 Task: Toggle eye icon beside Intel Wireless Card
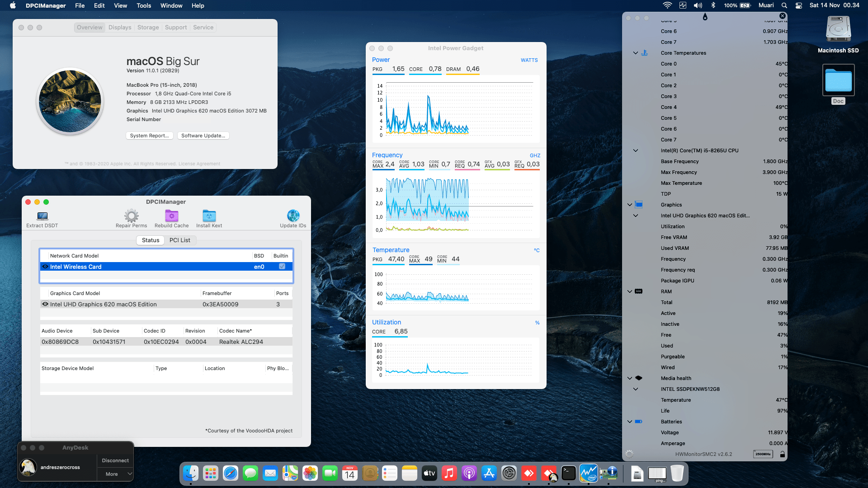click(x=45, y=267)
